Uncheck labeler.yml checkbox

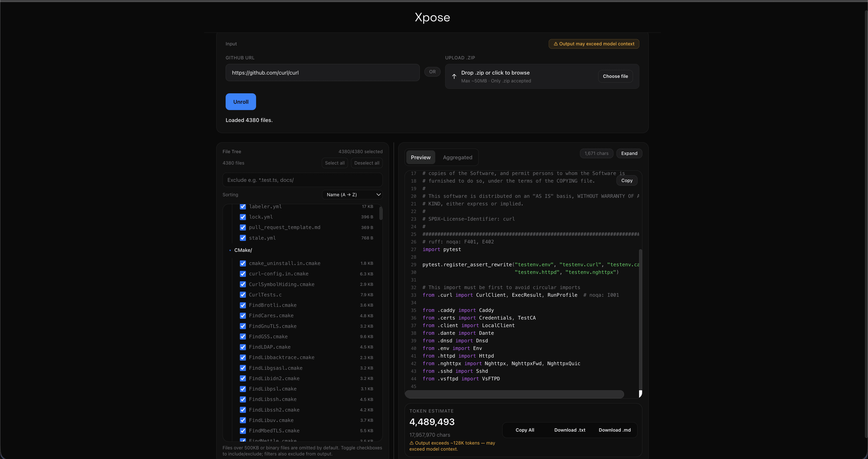click(x=243, y=206)
